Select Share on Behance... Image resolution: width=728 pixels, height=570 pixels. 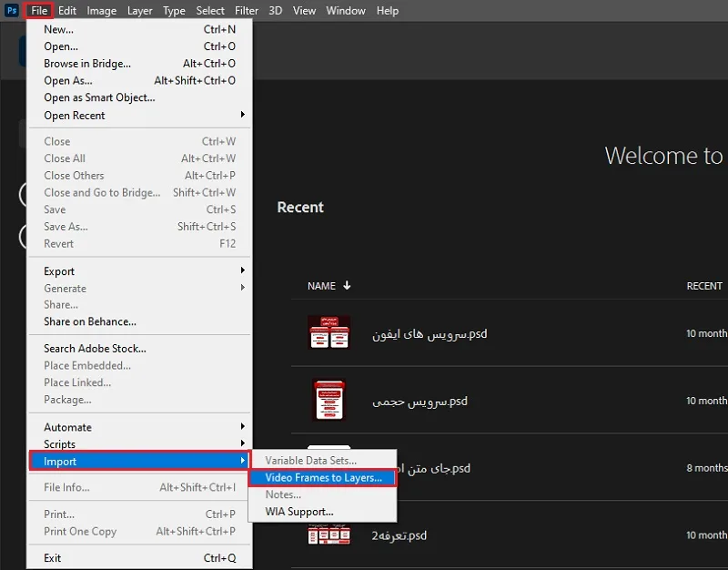(x=140, y=321)
